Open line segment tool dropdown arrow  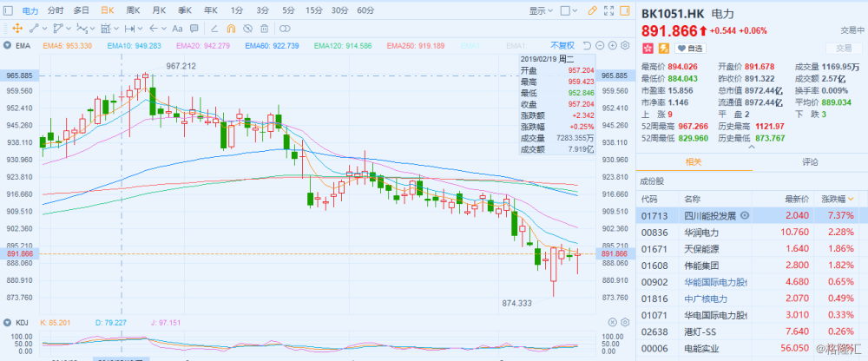pos(44,29)
